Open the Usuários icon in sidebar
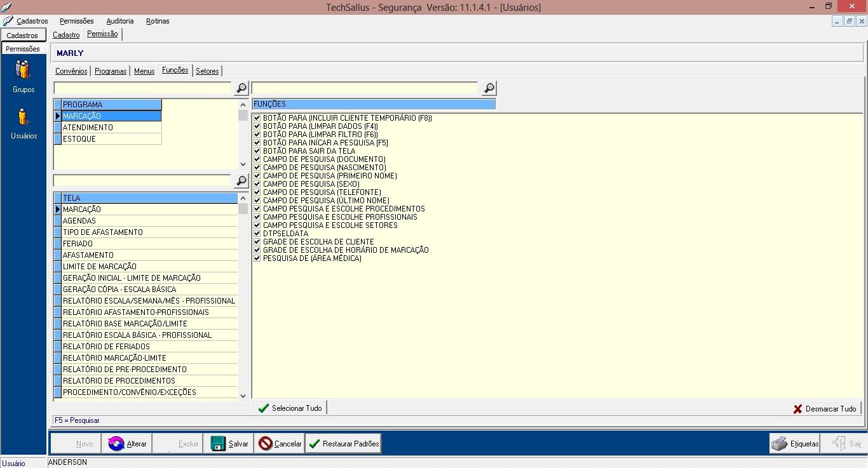The width and height of the screenshot is (868, 468). click(24, 123)
